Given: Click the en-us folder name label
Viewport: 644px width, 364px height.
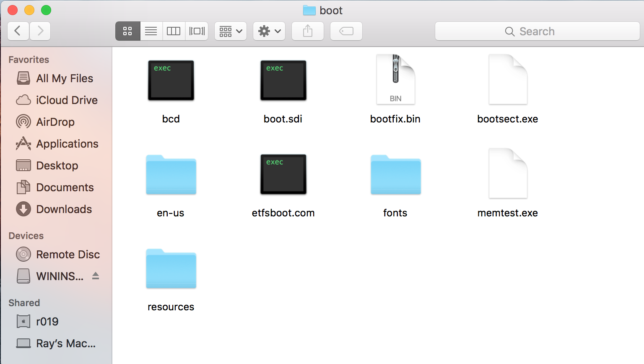Looking at the screenshot, I should 171,213.
